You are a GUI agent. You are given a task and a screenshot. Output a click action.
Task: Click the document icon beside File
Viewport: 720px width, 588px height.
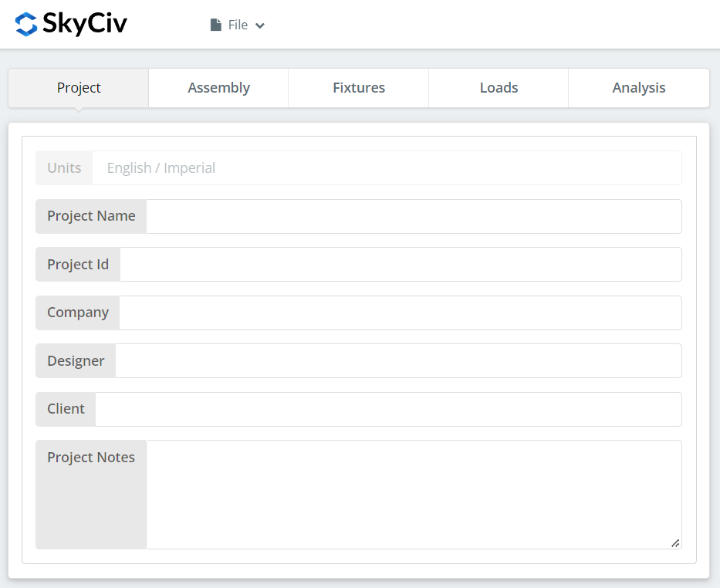(x=216, y=25)
